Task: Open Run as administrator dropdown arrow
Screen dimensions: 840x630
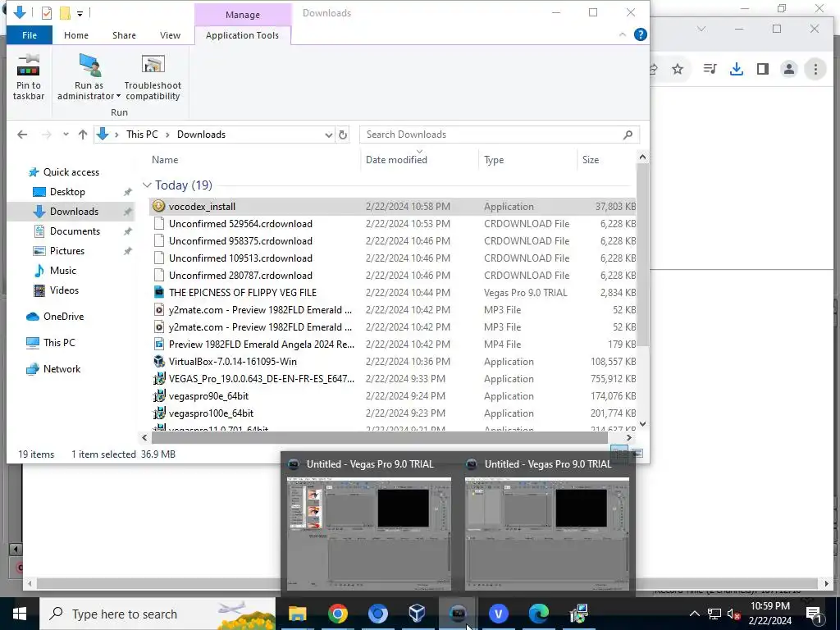Action: tap(118, 97)
